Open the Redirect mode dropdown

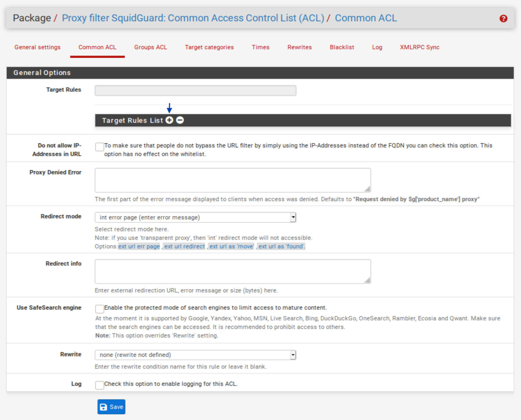[x=195, y=217]
